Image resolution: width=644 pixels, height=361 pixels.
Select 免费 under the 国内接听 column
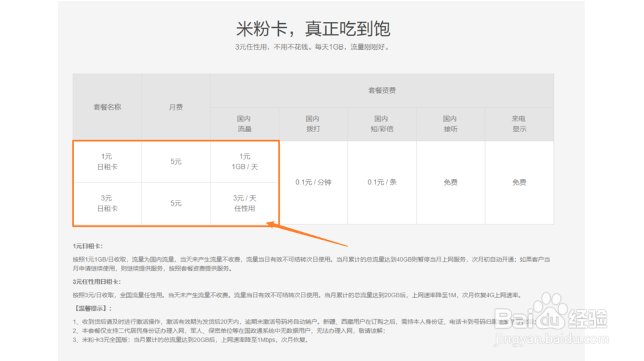tap(451, 182)
